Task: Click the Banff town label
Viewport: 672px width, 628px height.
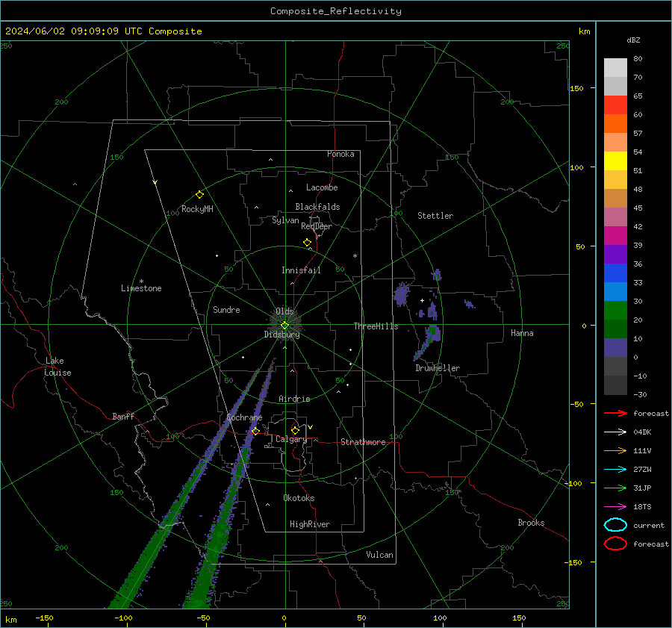Action: [123, 416]
